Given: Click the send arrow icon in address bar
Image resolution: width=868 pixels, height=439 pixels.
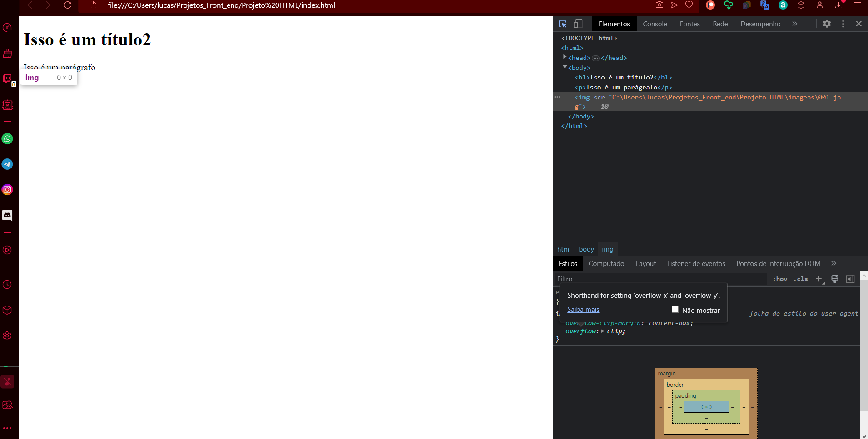Looking at the screenshot, I should click(x=675, y=5).
